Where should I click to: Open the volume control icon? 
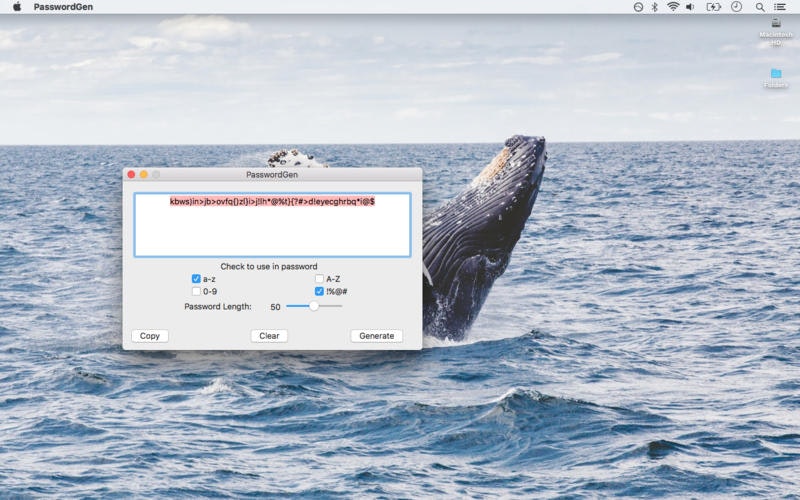[x=690, y=7]
